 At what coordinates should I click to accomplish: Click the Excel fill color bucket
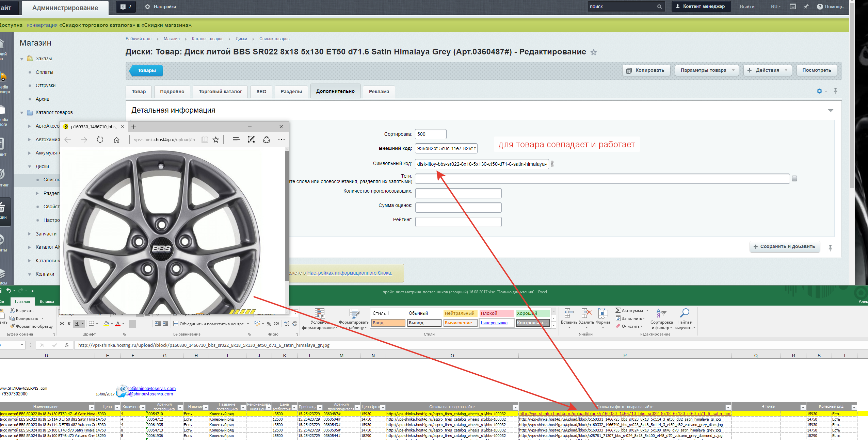pos(106,324)
